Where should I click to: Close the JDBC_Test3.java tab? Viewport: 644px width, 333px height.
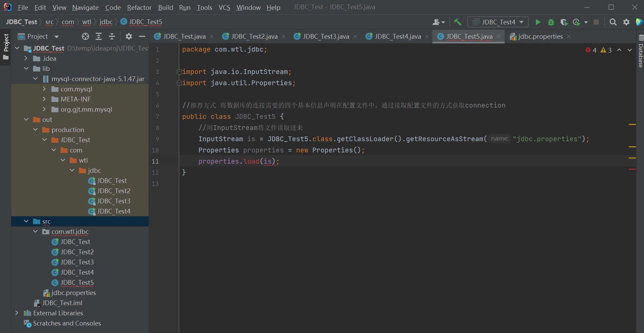click(355, 36)
